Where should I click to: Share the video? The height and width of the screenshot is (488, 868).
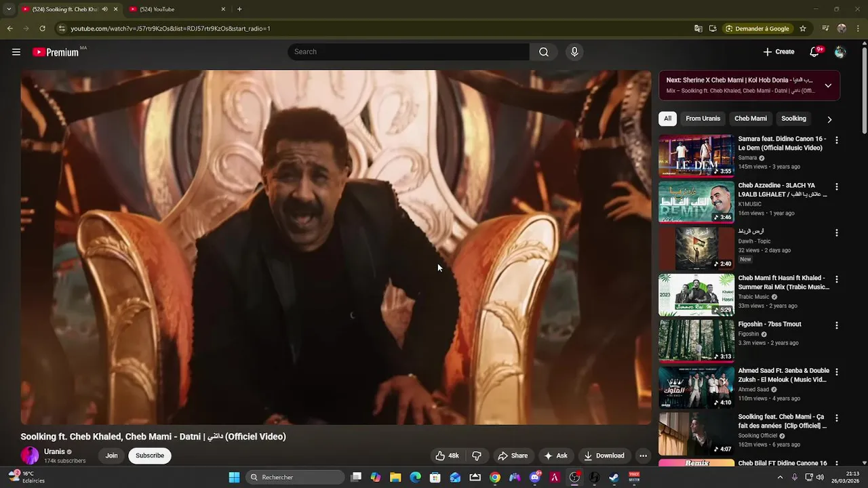[513, 455]
